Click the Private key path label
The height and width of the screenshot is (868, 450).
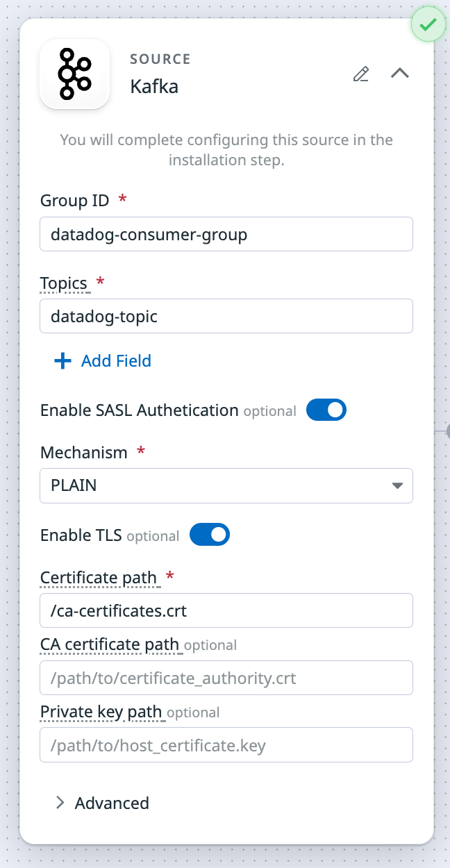[x=101, y=712]
